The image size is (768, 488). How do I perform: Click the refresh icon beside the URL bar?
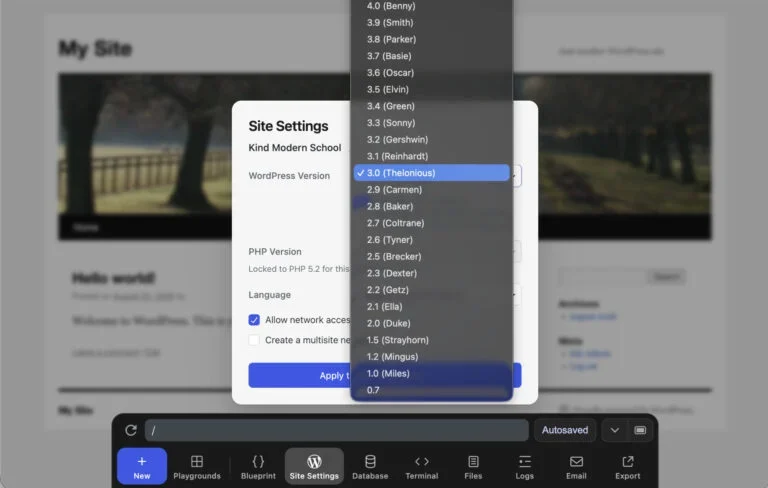131,430
